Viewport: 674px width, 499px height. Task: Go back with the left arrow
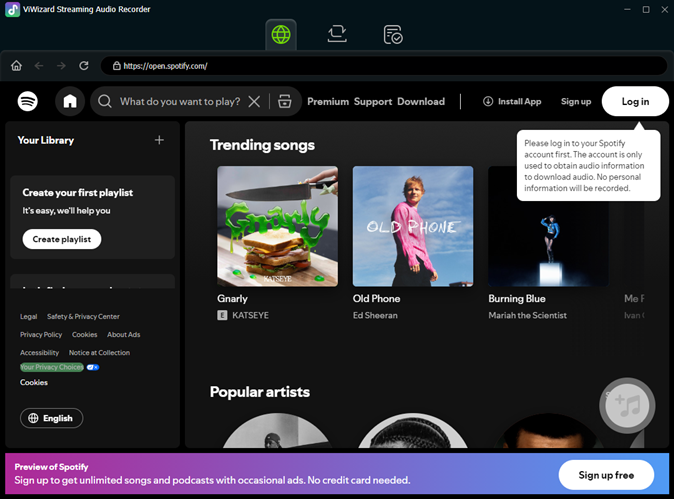(x=39, y=66)
